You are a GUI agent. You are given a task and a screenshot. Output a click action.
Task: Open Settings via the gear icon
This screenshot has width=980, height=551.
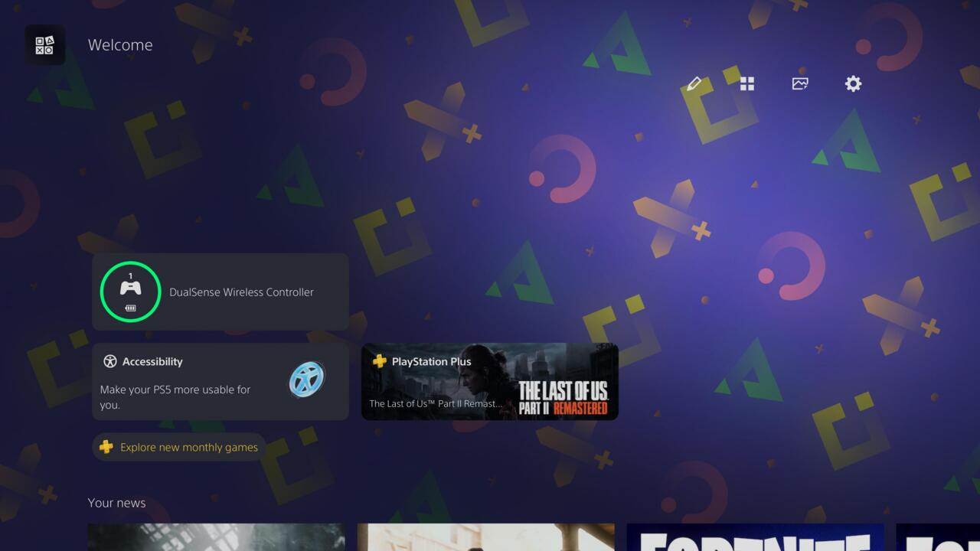point(853,83)
